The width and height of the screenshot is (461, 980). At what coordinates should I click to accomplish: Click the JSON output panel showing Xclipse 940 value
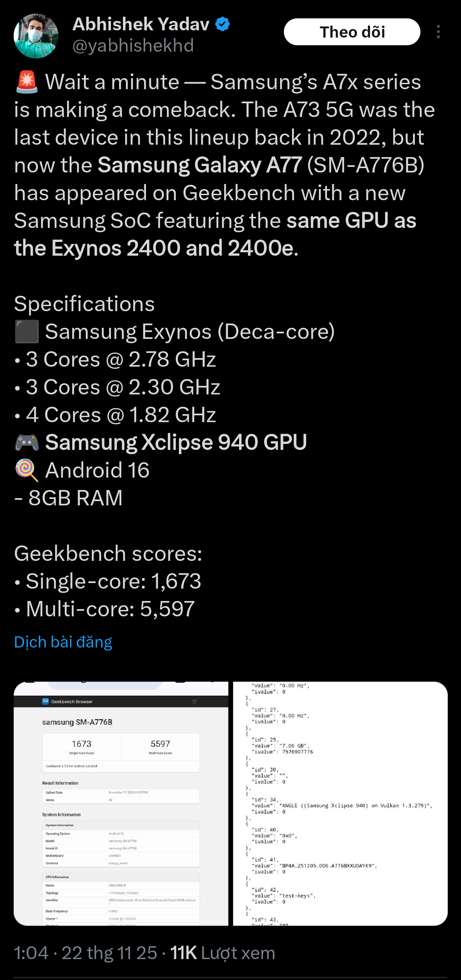coord(341,807)
